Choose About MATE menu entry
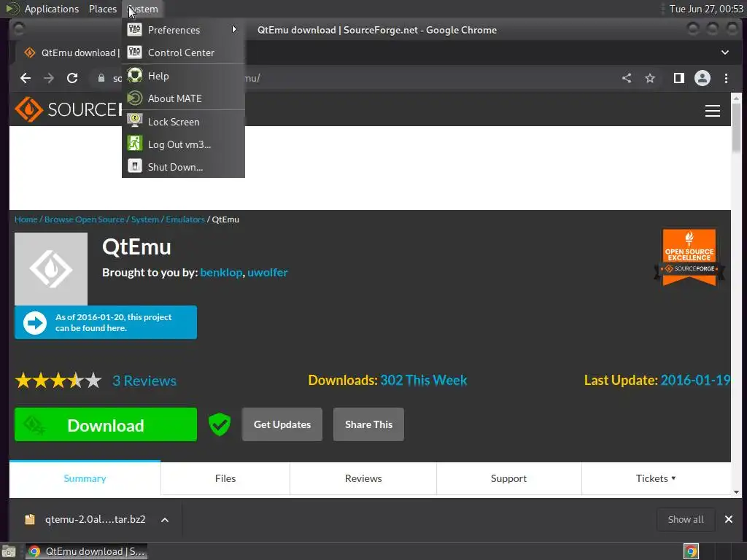Screen dimensions: 747x560 click(x=183, y=98)
